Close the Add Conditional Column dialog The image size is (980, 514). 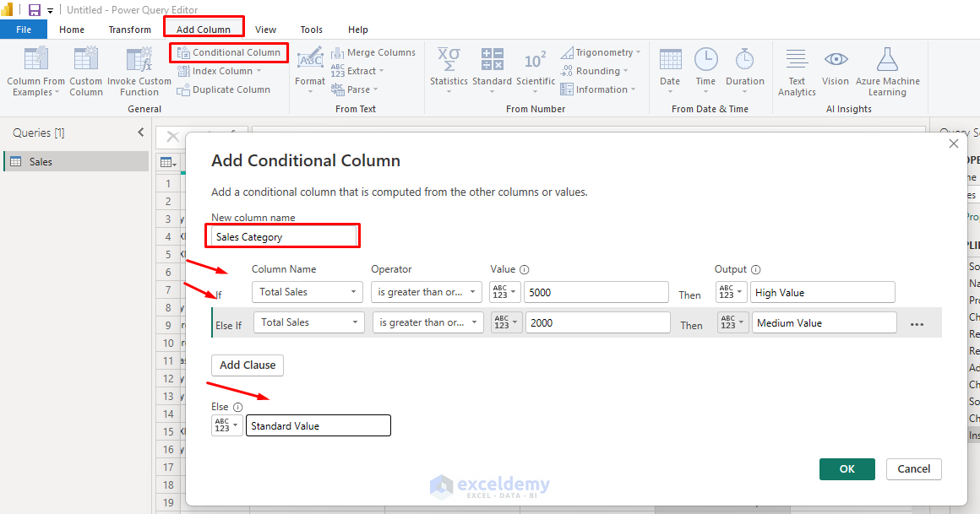(x=954, y=143)
